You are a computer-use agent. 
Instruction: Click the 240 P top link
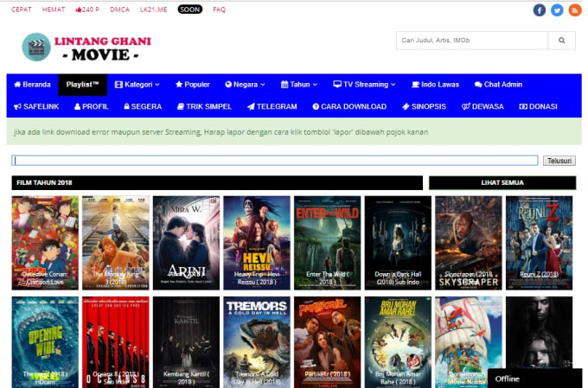tap(87, 10)
